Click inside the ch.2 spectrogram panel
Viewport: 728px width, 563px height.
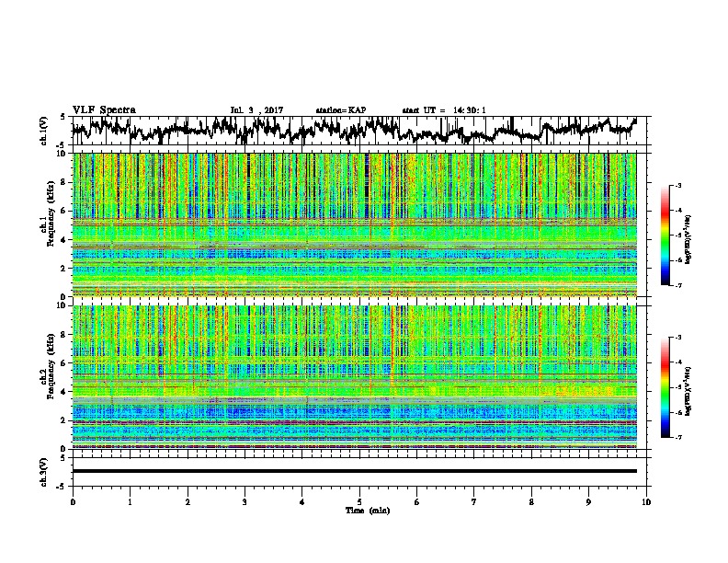355,377
